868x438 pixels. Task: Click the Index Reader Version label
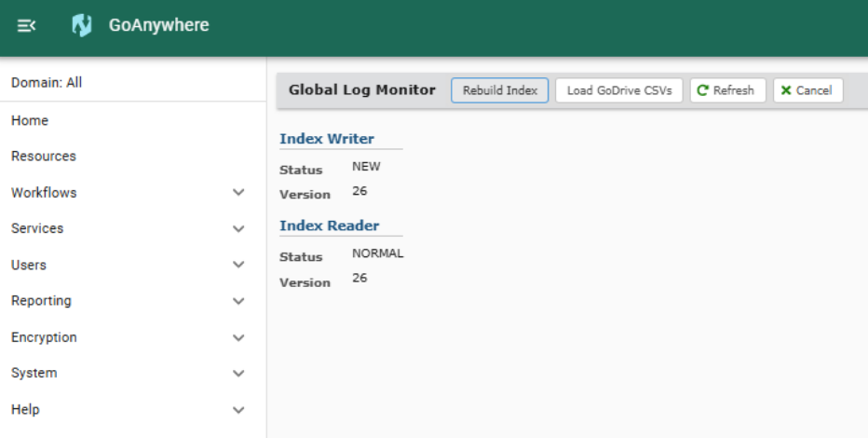[x=305, y=282]
